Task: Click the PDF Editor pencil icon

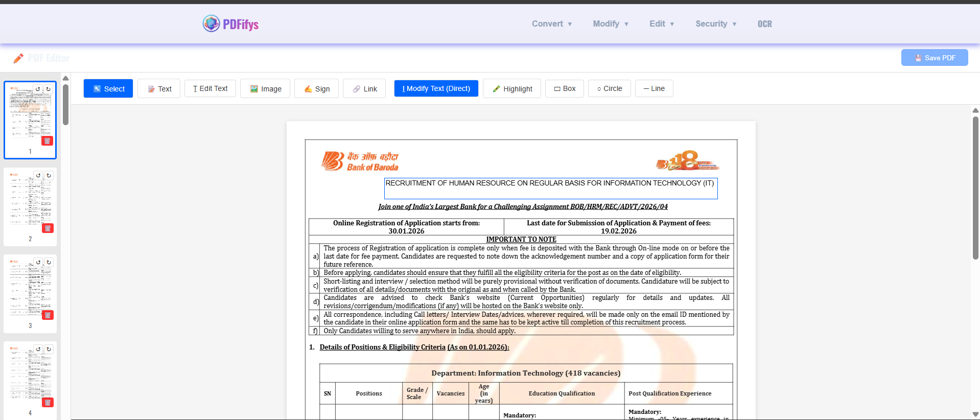Action: [x=18, y=58]
